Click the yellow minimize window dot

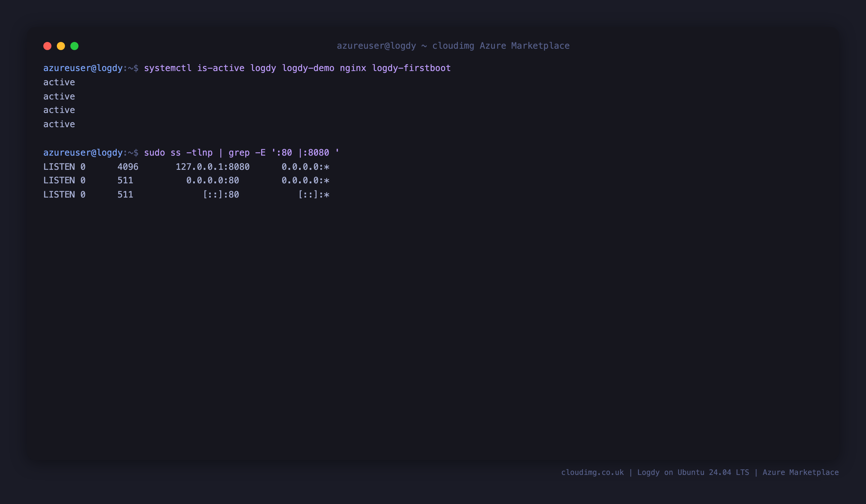pyautogui.click(x=61, y=46)
